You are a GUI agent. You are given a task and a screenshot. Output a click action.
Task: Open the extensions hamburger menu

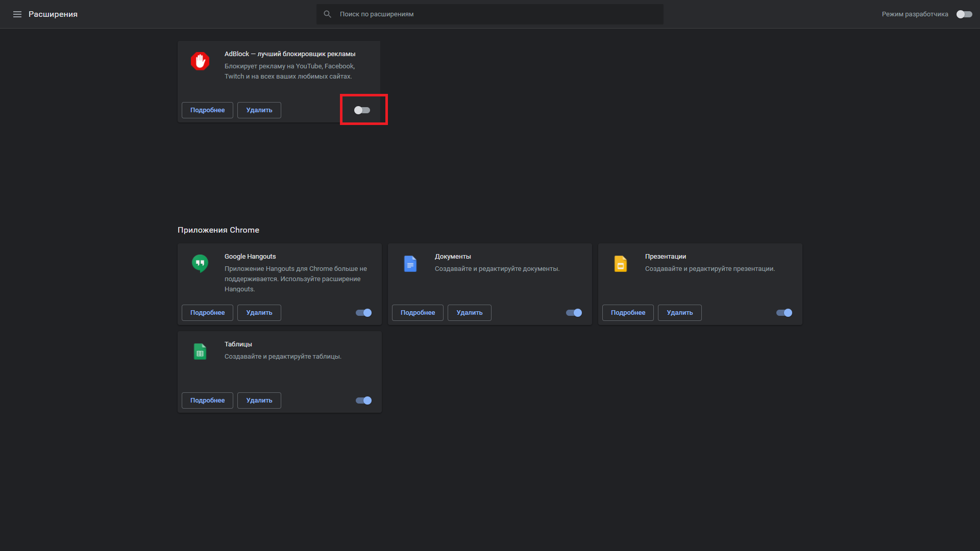[17, 14]
